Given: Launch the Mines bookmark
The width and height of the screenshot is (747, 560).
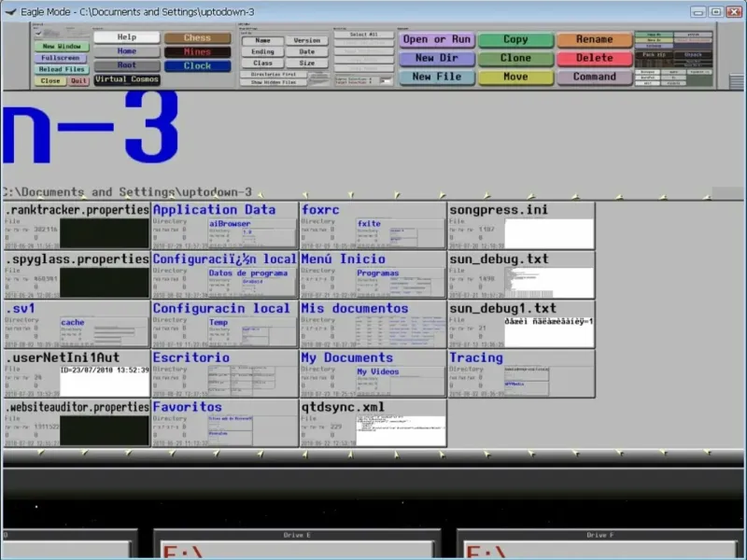Looking at the screenshot, I should coord(197,52).
